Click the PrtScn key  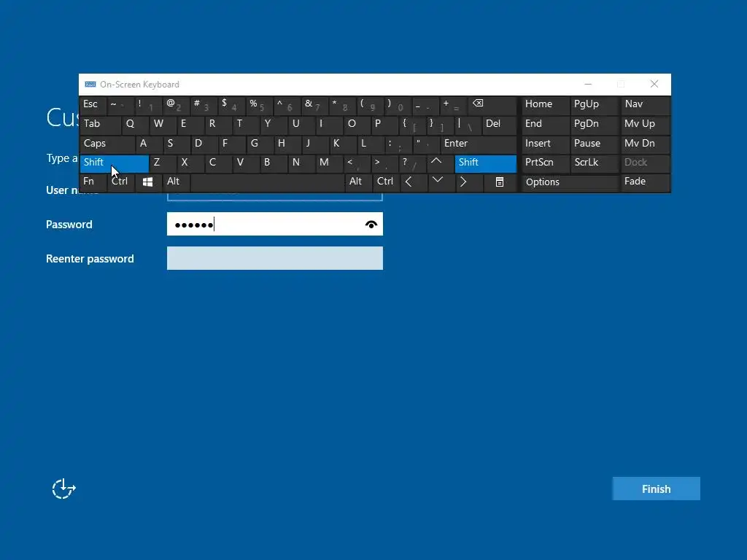[x=546, y=163]
